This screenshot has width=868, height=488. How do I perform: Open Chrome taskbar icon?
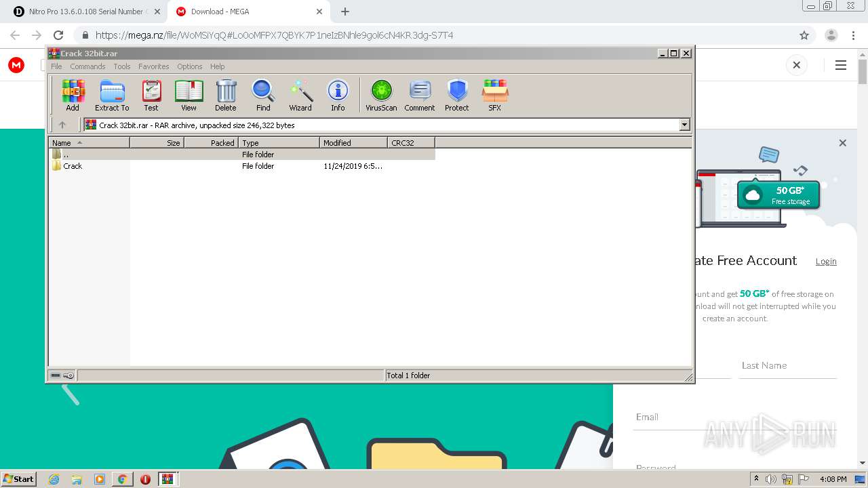(x=122, y=479)
